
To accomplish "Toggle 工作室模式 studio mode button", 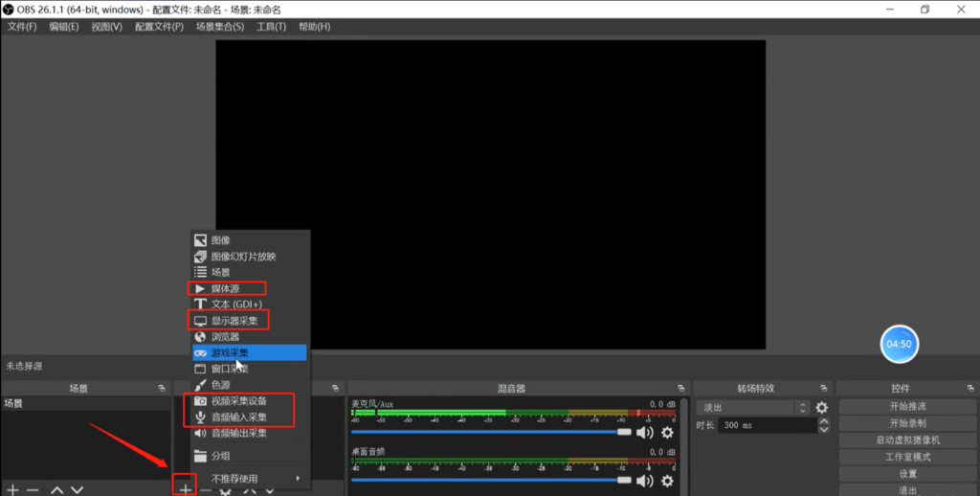I will (907, 458).
